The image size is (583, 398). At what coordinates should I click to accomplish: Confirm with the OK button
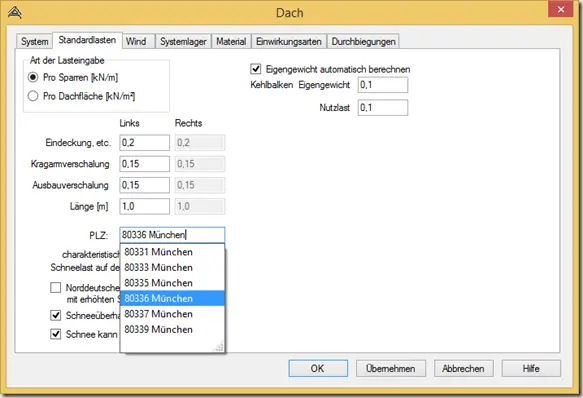point(318,369)
